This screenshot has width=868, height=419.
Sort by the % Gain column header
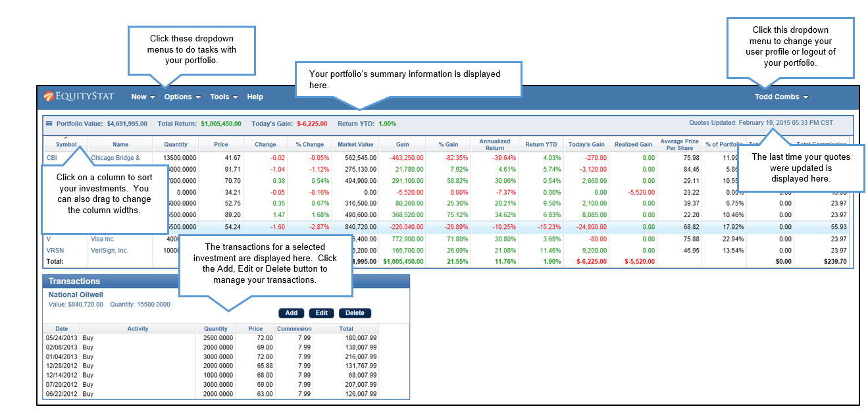(449, 144)
